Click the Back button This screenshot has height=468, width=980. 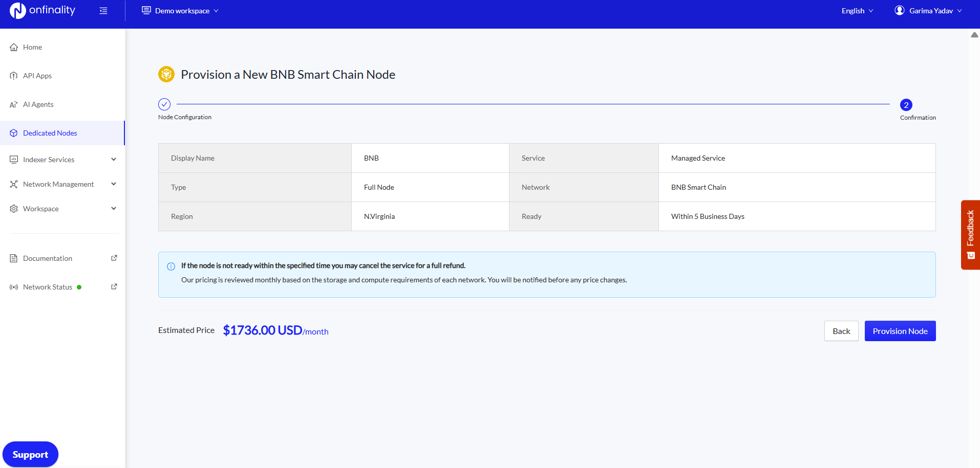(x=841, y=331)
